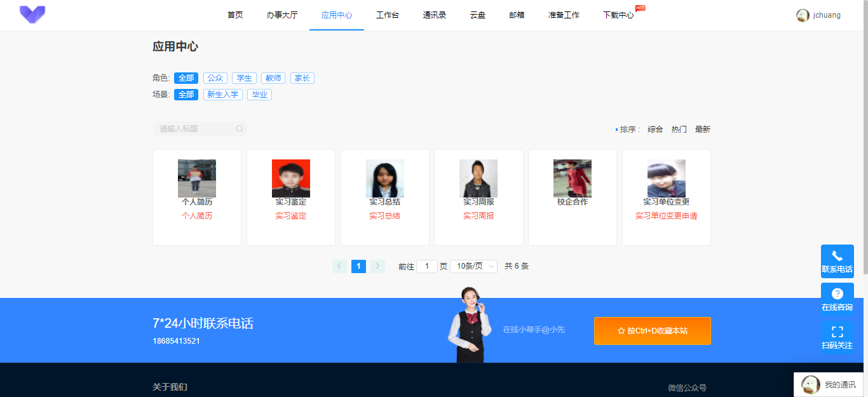The height and width of the screenshot is (397, 868).
Task: Click the 7*24小时联系电话 heading
Action: (x=203, y=323)
